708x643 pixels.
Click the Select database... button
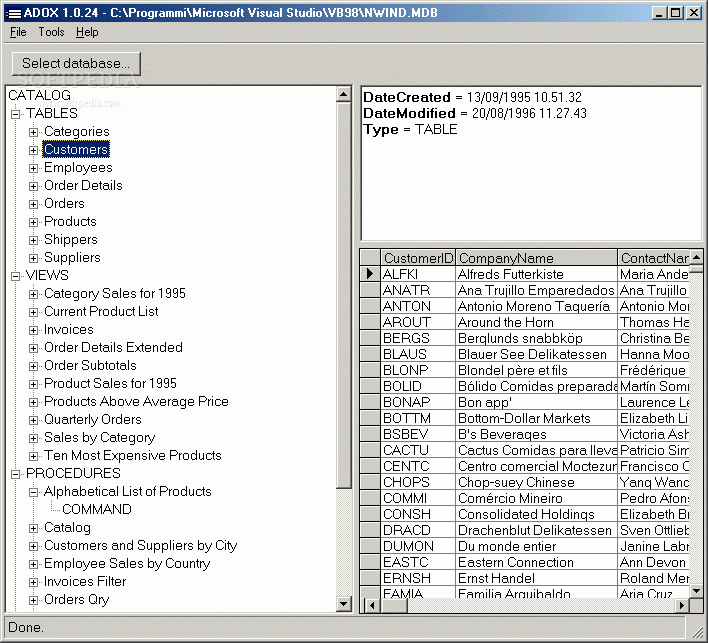(76, 63)
